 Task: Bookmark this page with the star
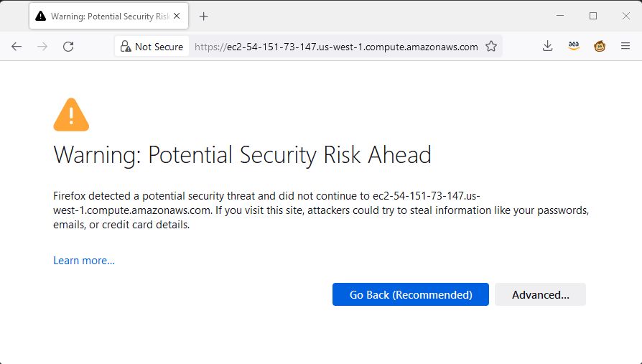point(491,47)
